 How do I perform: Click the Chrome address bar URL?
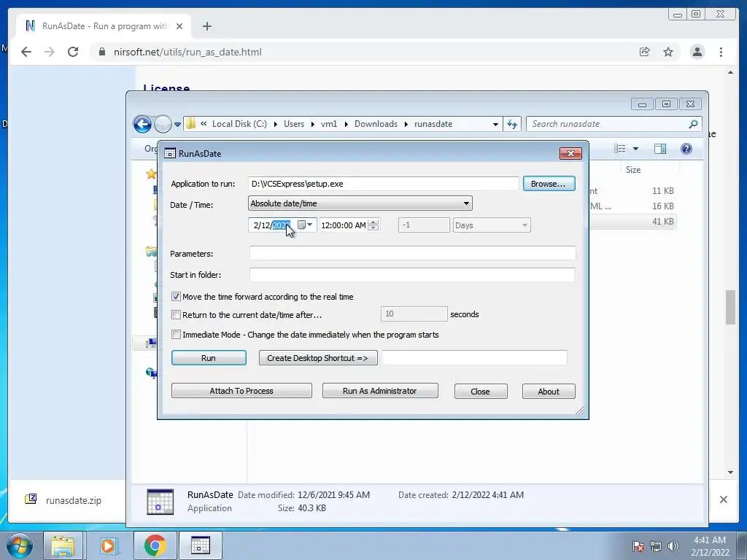187,52
